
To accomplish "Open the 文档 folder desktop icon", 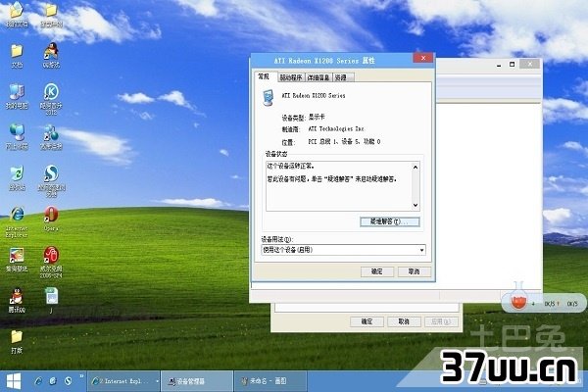I will coord(17,51).
